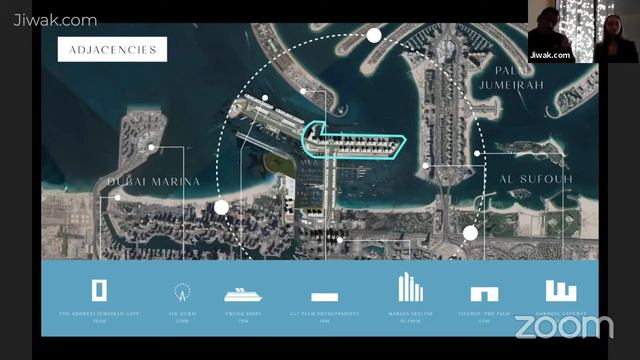640x360 pixels.
Task: Click the small marker on Palm Jumeirah trunk
Action: (425, 166)
